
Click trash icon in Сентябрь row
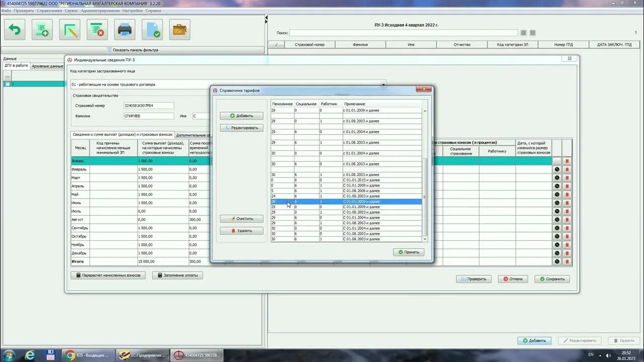coord(567,228)
